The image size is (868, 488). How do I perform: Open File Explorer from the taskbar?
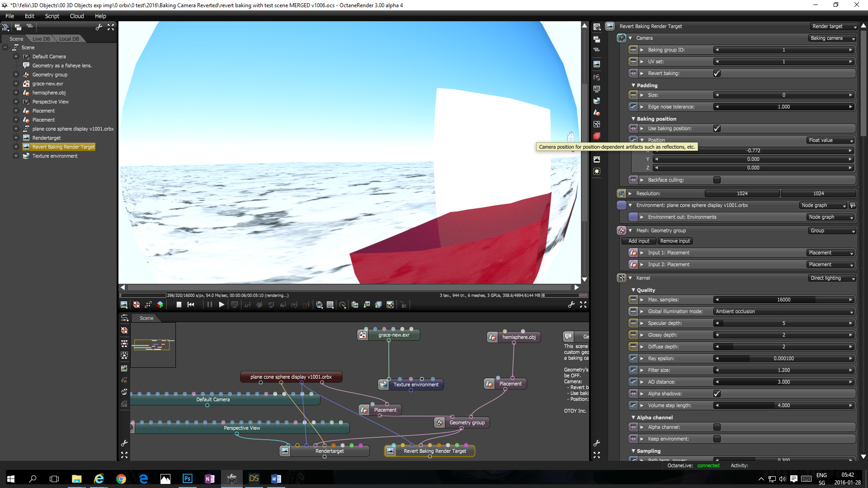point(76,479)
